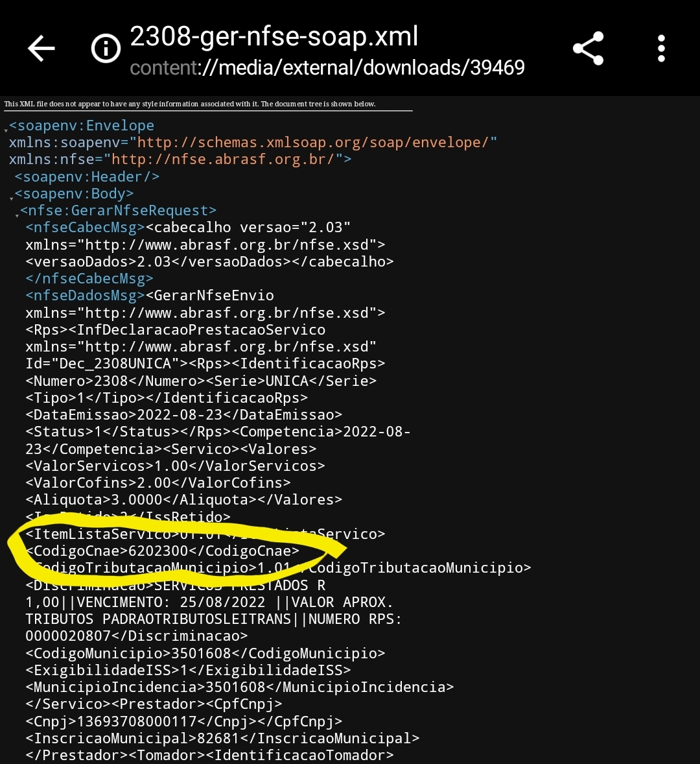Tap the InscricaoMunicipal 82681 line
Image resolution: width=700 pixels, height=764 pixels.
coord(222,738)
